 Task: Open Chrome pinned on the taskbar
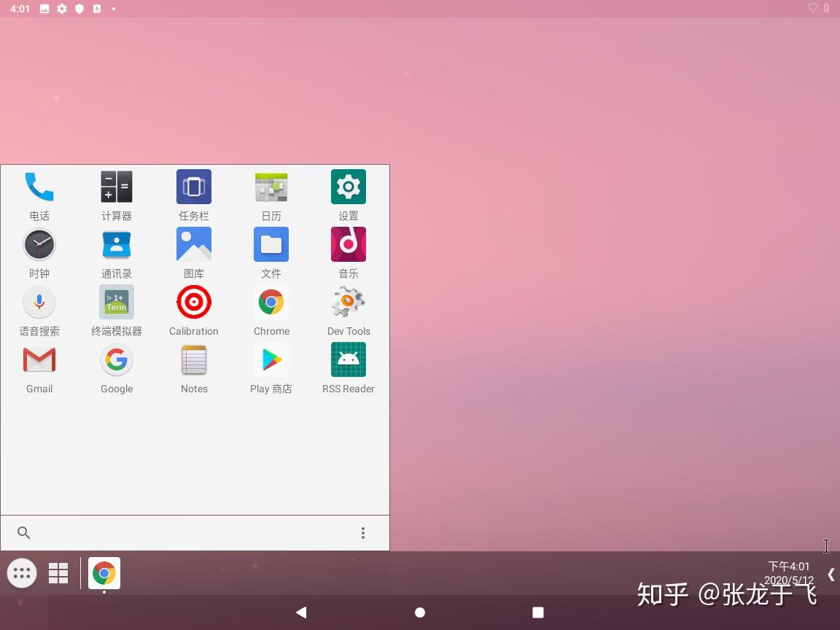click(104, 573)
